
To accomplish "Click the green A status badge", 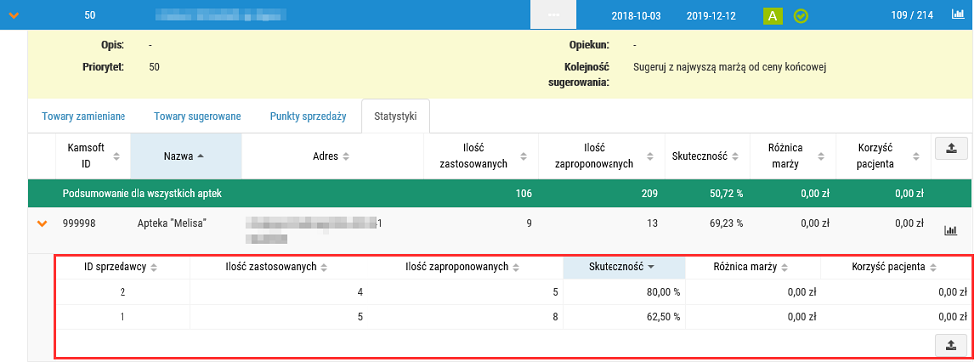I will pyautogui.click(x=773, y=16).
